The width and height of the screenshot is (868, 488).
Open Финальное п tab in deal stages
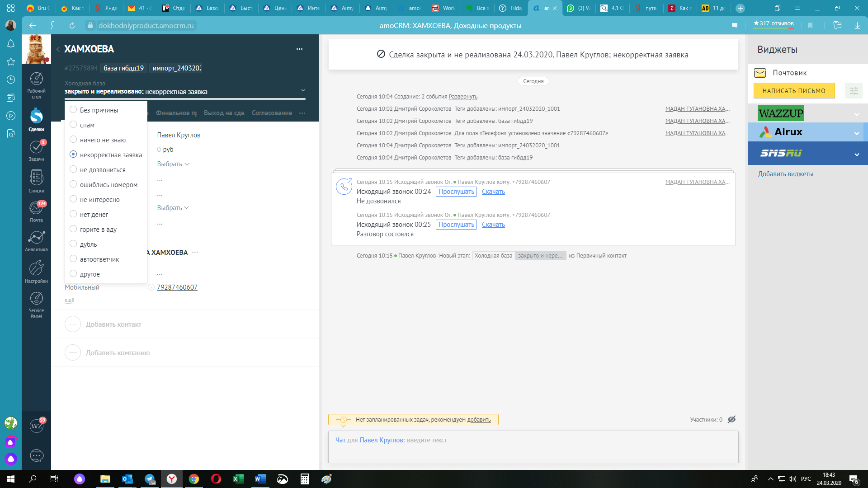click(175, 113)
